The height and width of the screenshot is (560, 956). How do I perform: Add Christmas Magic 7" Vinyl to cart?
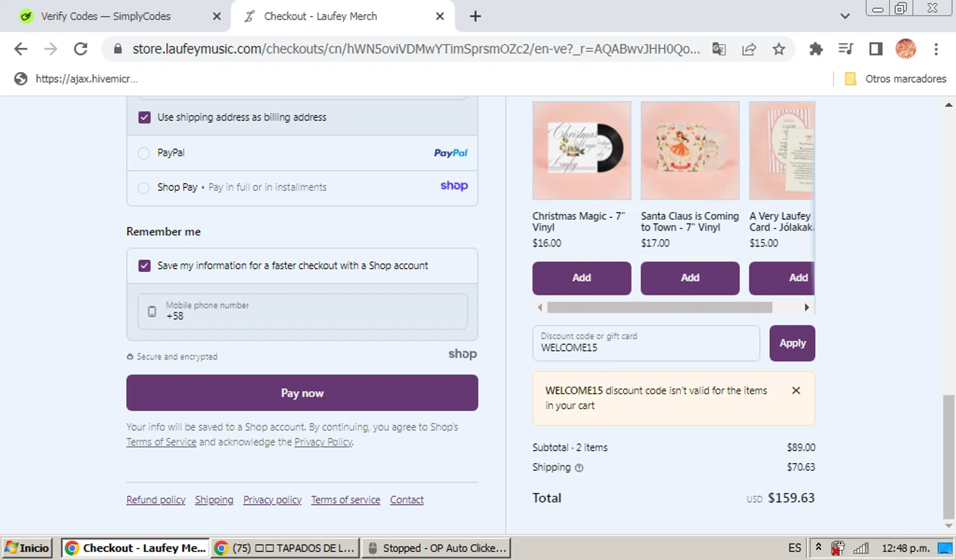coord(582,278)
